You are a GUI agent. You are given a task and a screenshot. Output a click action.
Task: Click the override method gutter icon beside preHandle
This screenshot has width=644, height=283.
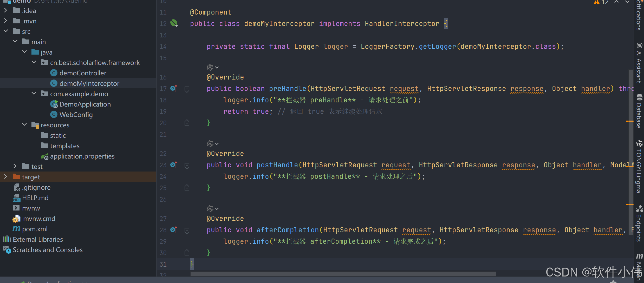pos(174,89)
